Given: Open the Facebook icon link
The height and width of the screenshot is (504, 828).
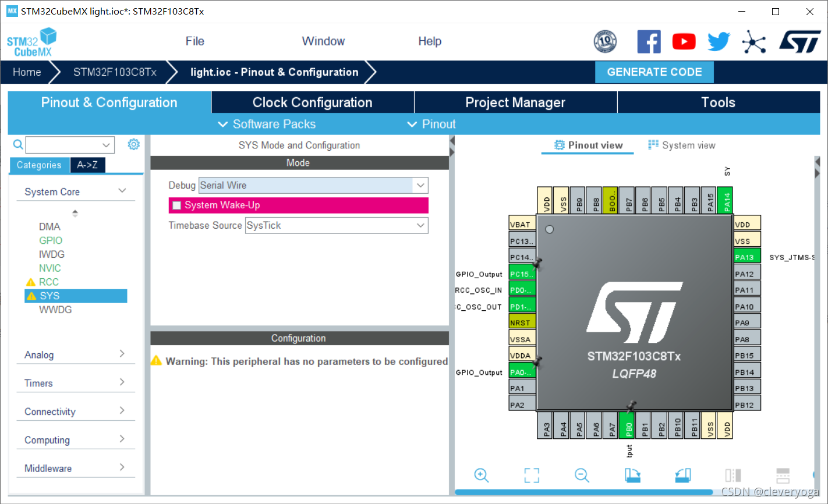Looking at the screenshot, I should pyautogui.click(x=649, y=41).
